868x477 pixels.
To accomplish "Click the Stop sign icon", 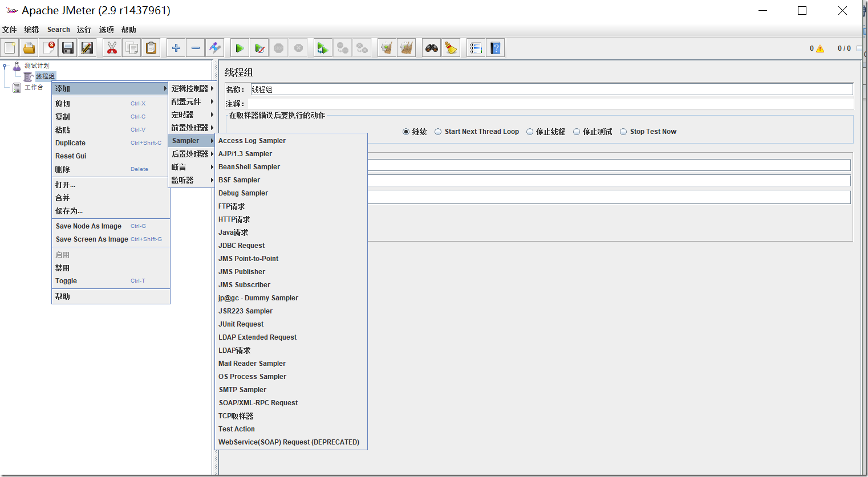I will 278,48.
